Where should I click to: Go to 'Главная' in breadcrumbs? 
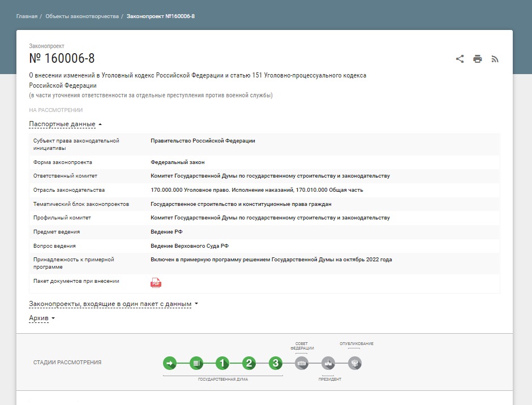27,16
